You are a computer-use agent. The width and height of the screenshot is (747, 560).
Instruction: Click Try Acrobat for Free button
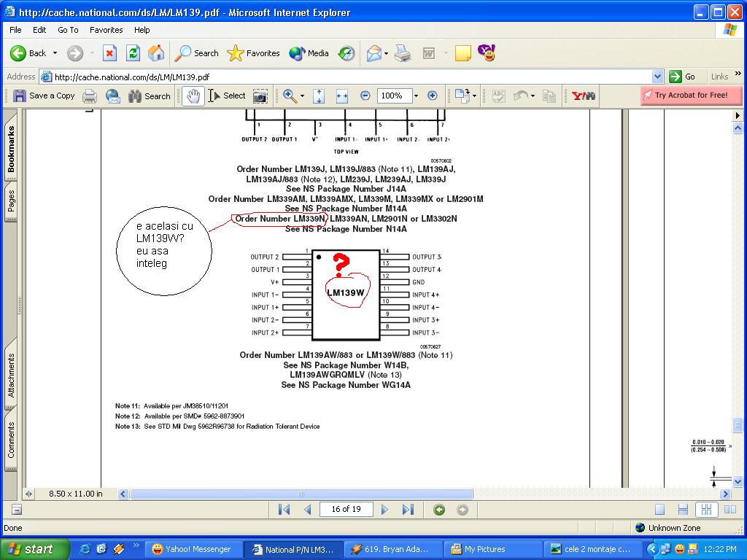coord(691,96)
